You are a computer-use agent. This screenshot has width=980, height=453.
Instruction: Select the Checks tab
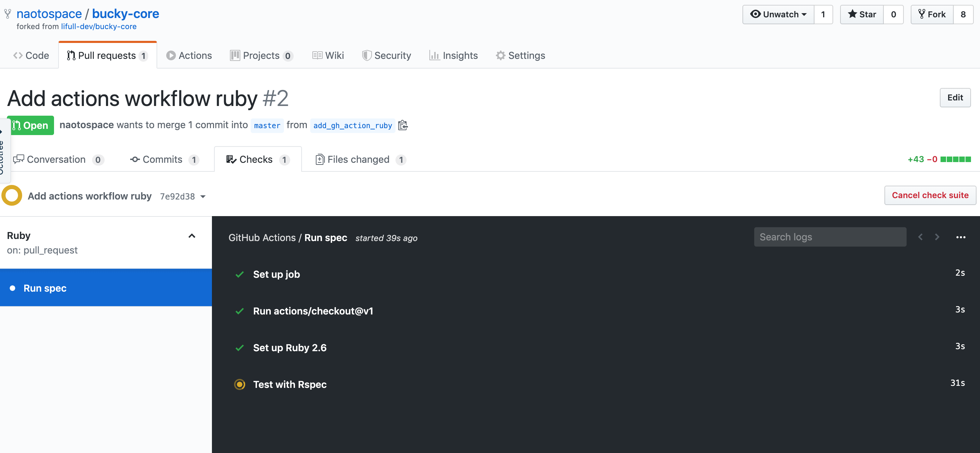258,159
